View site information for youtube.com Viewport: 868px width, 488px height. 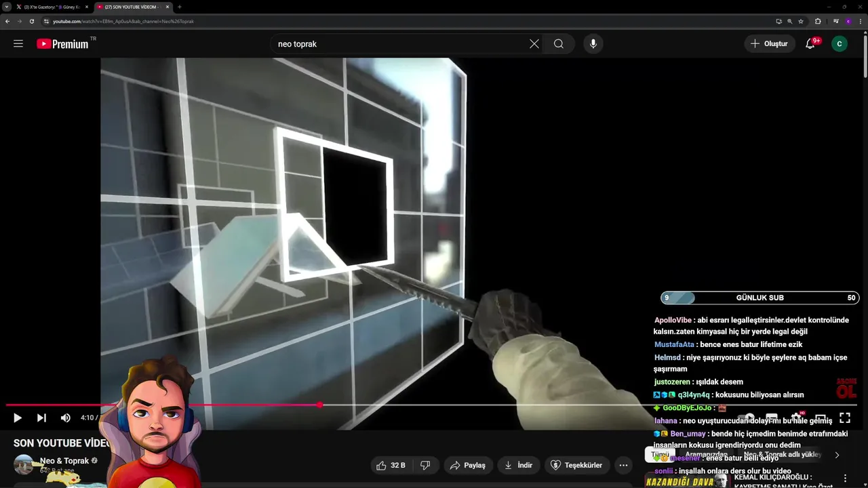(x=46, y=21)
